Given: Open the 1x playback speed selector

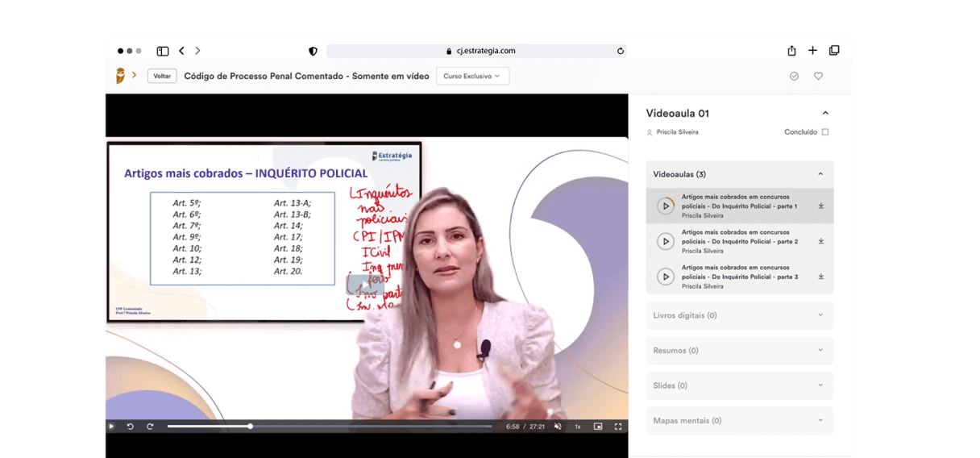Looking at the screenshot, I should [578, 427].
